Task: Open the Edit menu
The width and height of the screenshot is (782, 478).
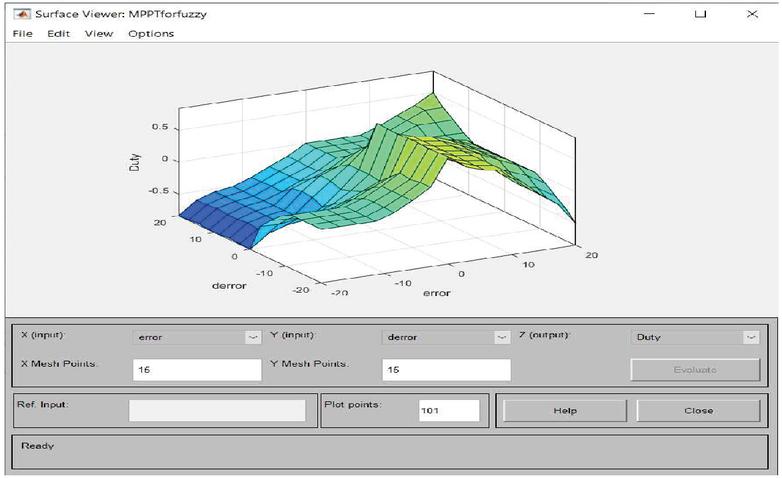Action: pos(58,33)
